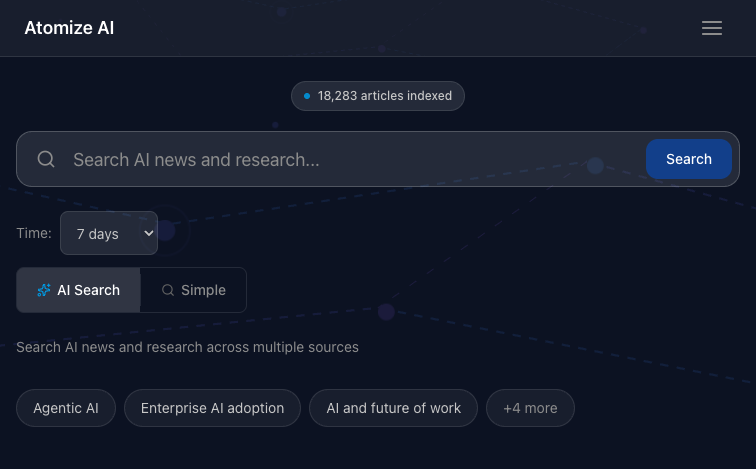The width and height of the screenshot is (756, 469).
Task: Expand the +4 more topic suggestions
Action: click(530, 408)
